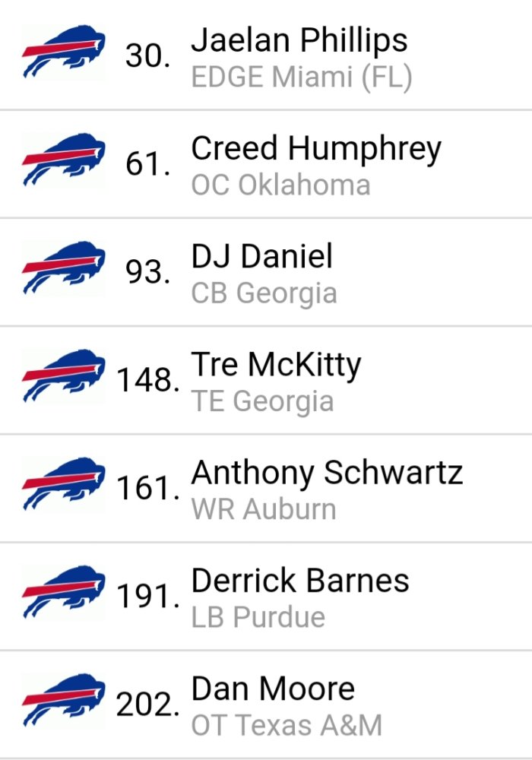Click the Bills logo beside pick 161
The image size is (532, 760).
pos(63,483)
